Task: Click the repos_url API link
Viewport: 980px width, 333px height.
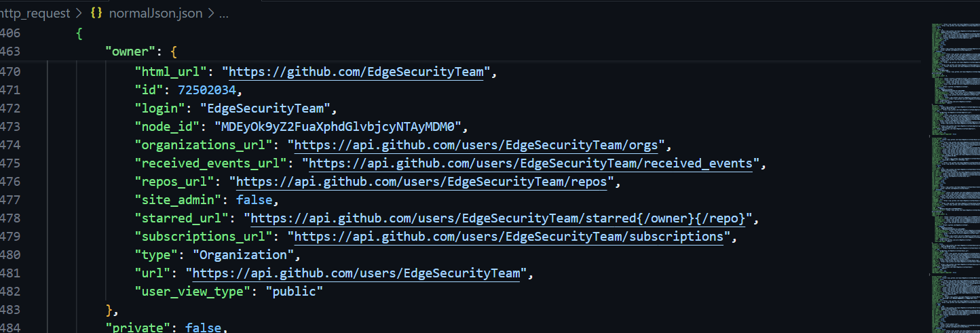Action: [424, 182]
